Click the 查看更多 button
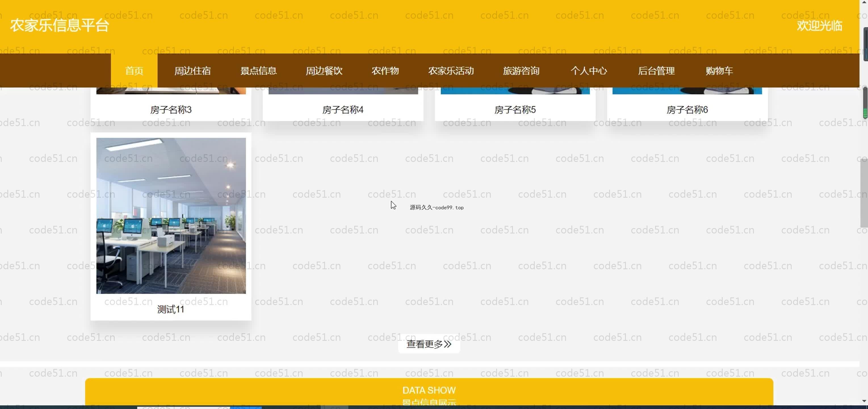The height and width of the screenshot is (409, 868). tap(429, 344)
